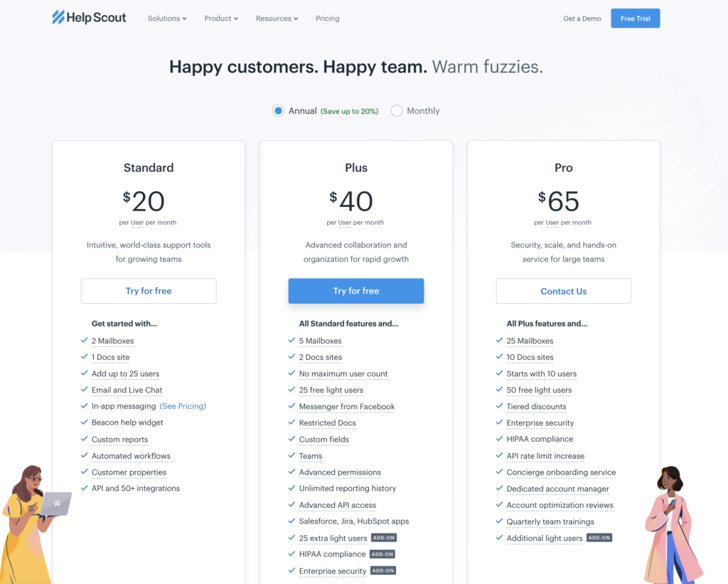
Task: Expand the Product dropdown menu
Action: click(x=221, y=18)
